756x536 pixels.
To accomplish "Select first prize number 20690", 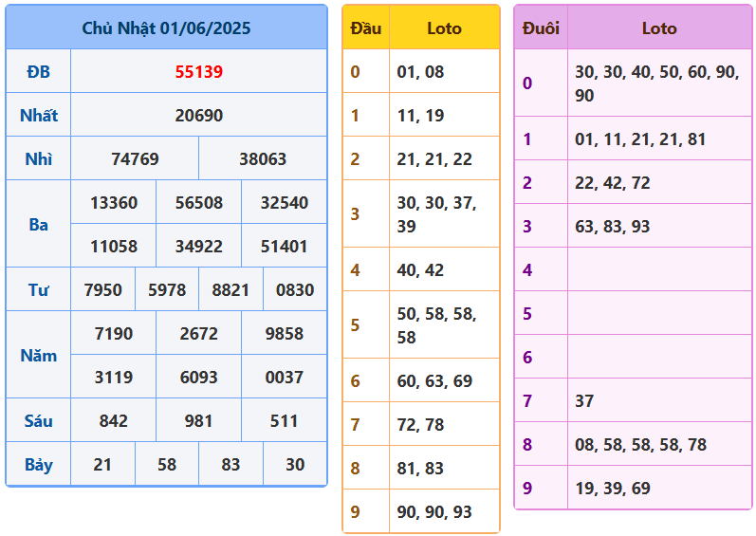I will (x=198, y=115).
